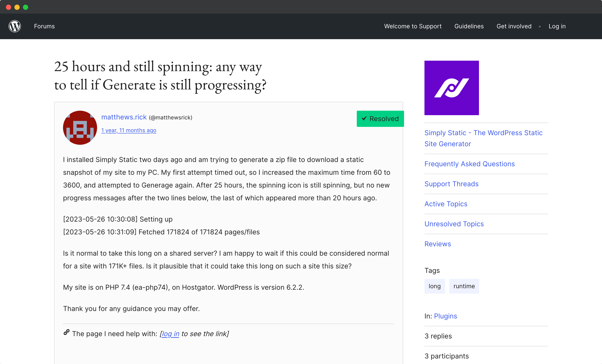Click the Tags heading in sidebar
This screenshot has width=602, height=364.
[432, 270]
